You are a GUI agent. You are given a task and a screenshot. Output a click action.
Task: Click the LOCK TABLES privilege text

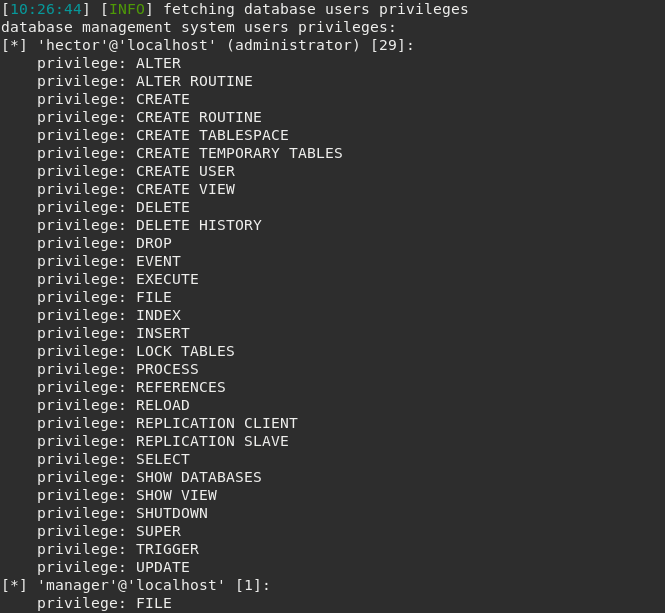click(x=185, y=351)
